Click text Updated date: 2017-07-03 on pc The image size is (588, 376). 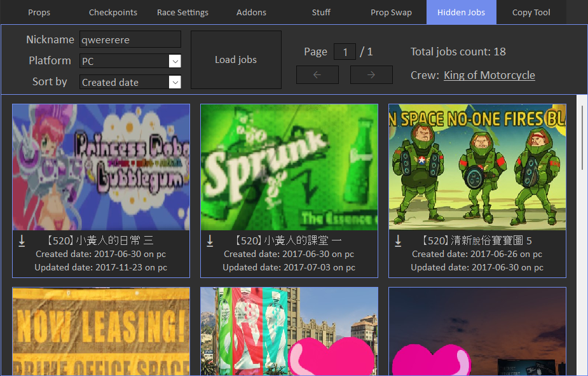(289, 267)
